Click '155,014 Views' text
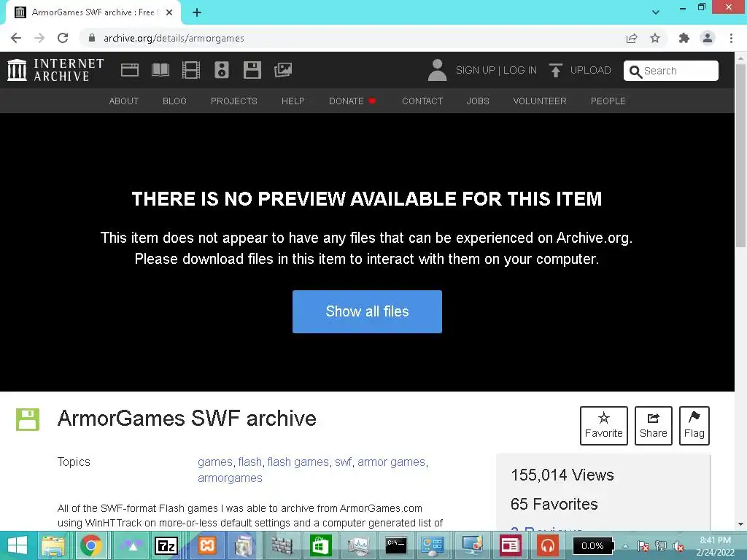747x560 pixels. click(562, 475)
